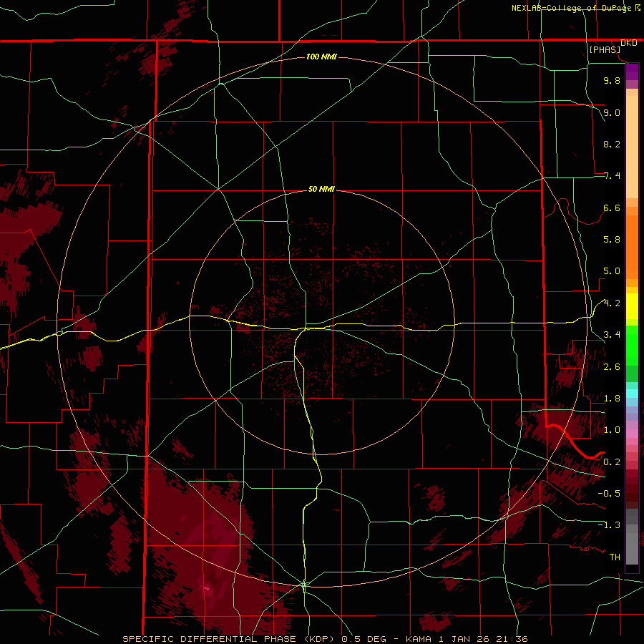The width and height of the screenshot is (644, 644).
Task: Click the 9.8 scale value
Action: [x=612, y=80]
